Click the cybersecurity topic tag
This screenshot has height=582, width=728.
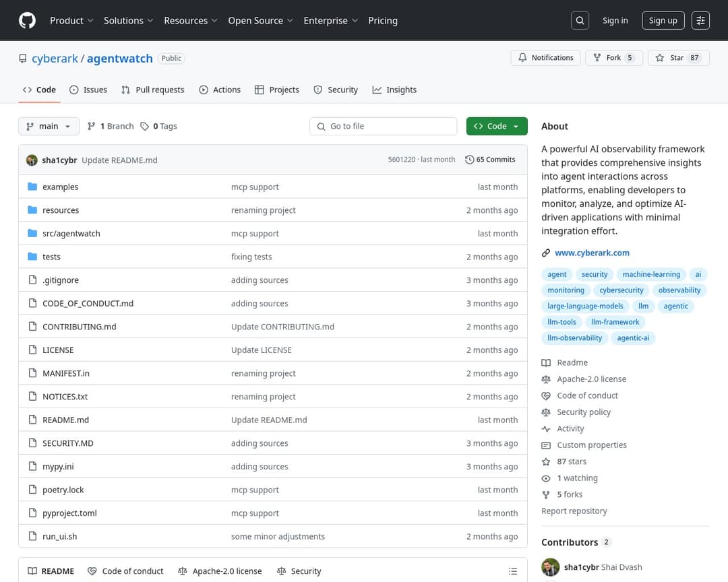click(621, 290)
